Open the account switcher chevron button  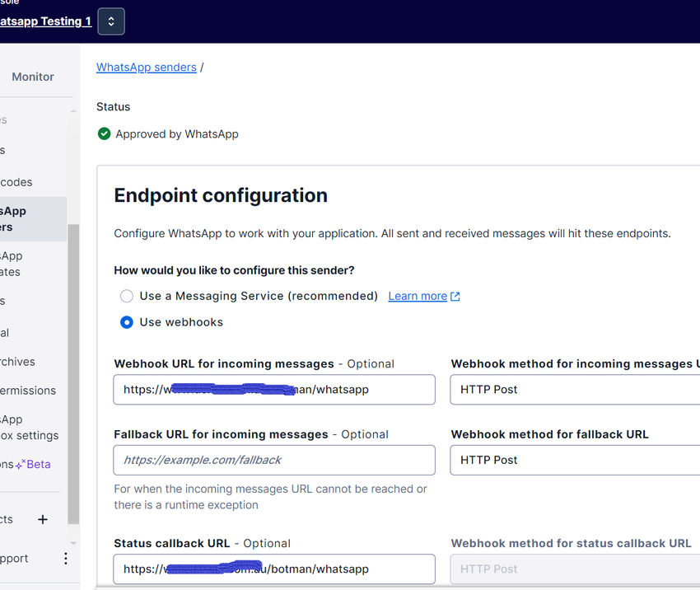tap(111, 21)
